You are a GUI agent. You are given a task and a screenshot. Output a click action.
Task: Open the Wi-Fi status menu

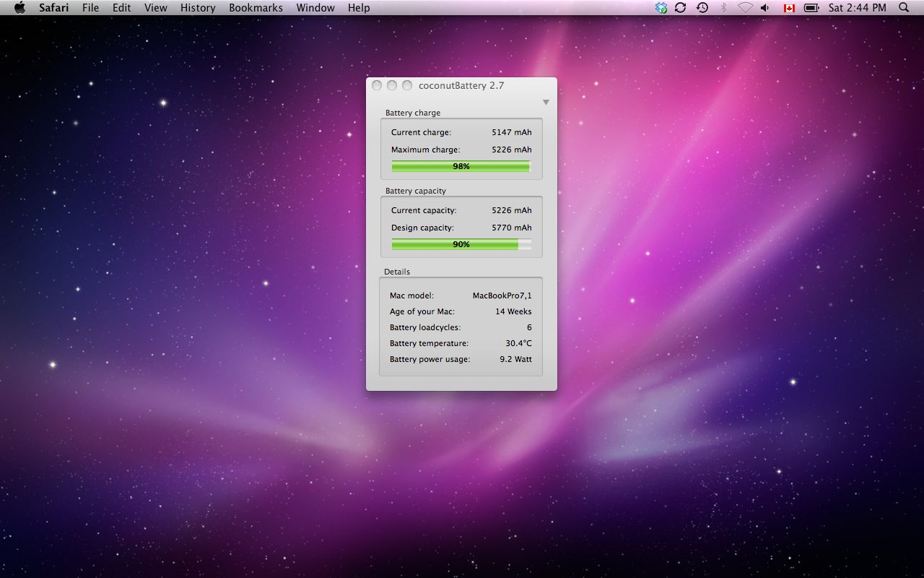tap(745, 8)
